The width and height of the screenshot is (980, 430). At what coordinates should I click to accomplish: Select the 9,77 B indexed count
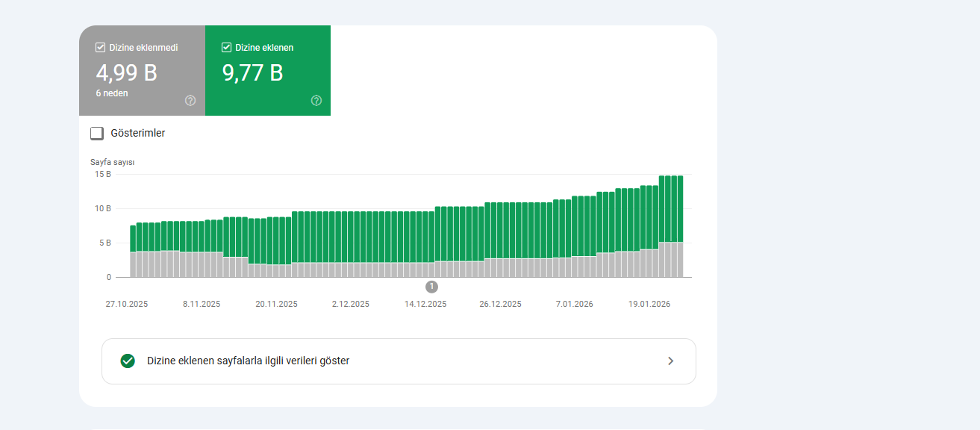[252, 73]
